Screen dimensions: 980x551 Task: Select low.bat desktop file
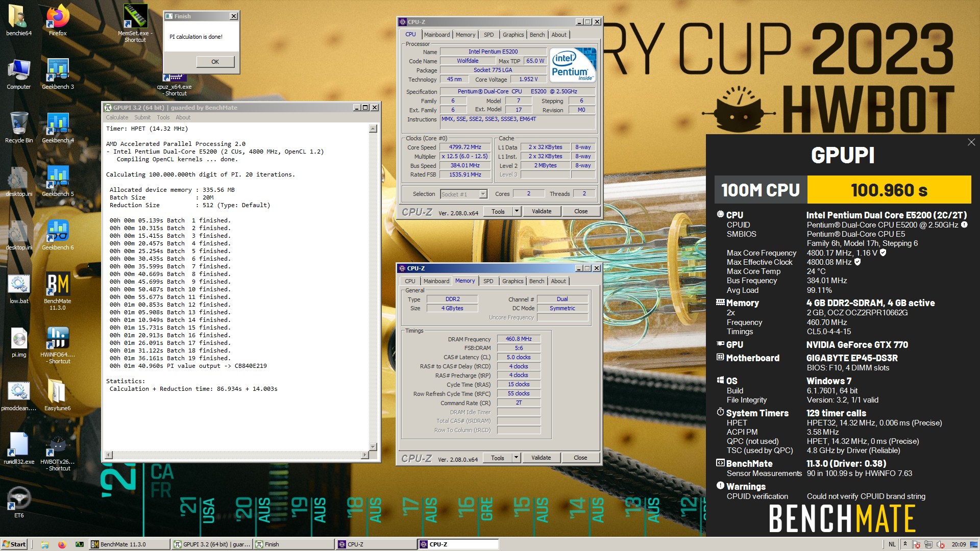[x=19, y=288]
